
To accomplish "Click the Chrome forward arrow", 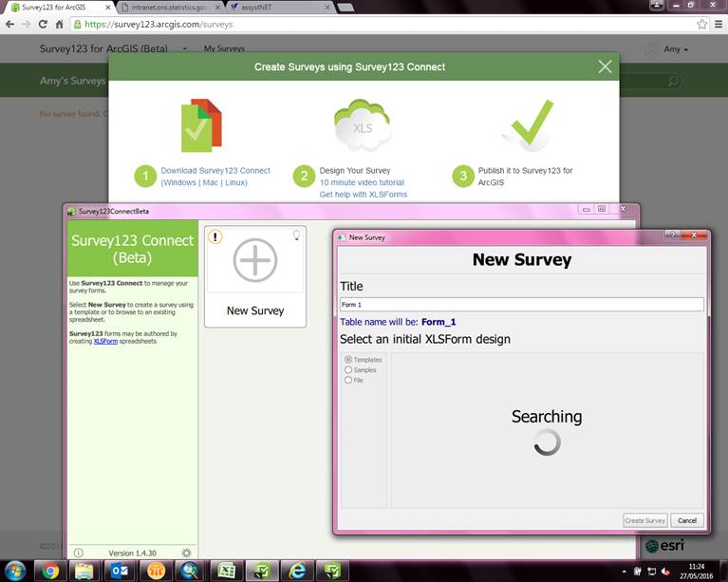I will click(x=26, y=24).
